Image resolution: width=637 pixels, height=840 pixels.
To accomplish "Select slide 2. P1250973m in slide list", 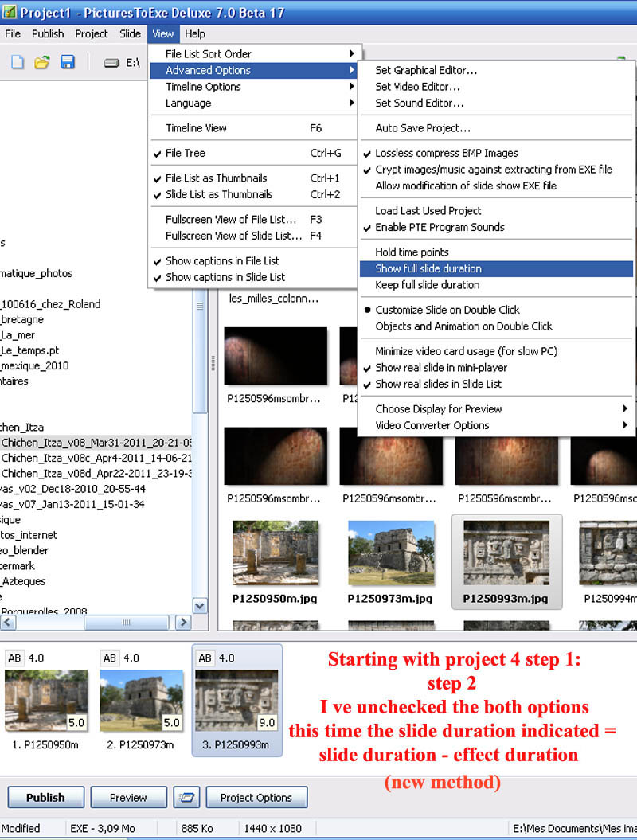I will click(x=142, y=701).
